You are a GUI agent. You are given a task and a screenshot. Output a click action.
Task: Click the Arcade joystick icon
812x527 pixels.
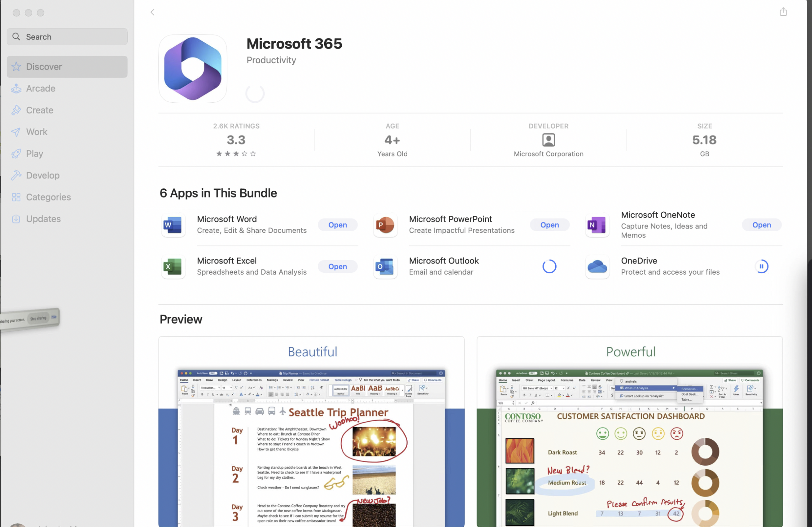[x=16, y=88]
